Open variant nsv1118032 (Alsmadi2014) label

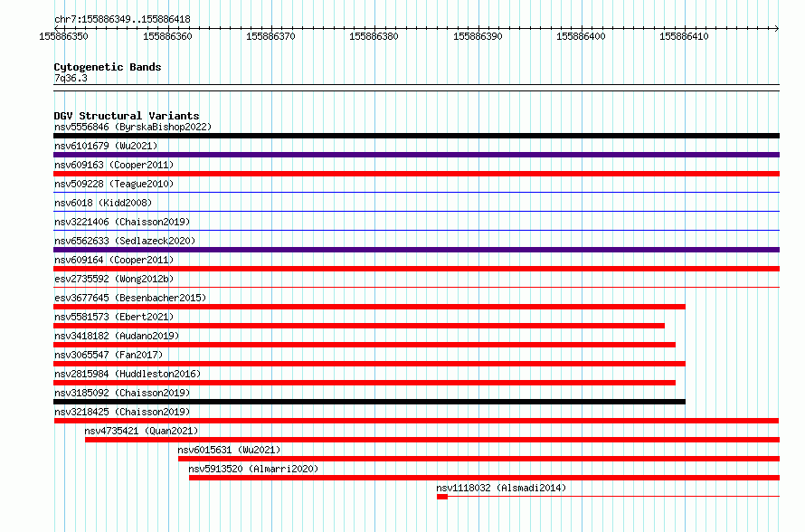[x=501, y=488]
